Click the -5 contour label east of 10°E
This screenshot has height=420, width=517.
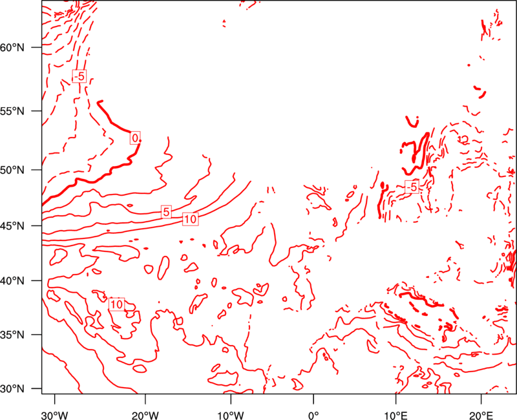[412, 187]
